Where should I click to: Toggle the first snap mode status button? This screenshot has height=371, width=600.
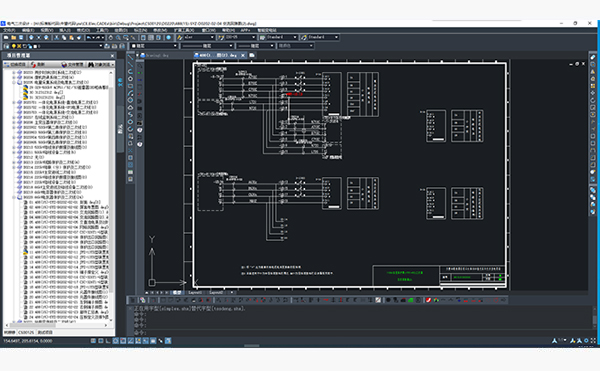pos(93,340)
